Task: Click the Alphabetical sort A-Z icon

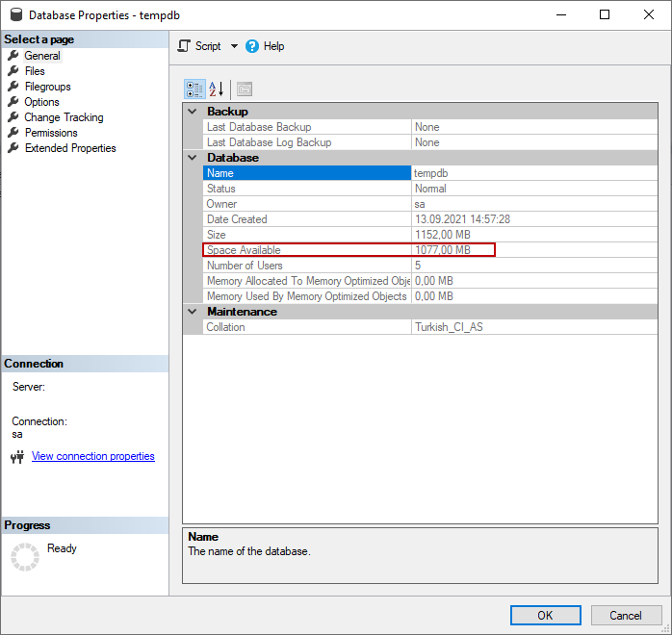Action: click(x=216, y=89)
